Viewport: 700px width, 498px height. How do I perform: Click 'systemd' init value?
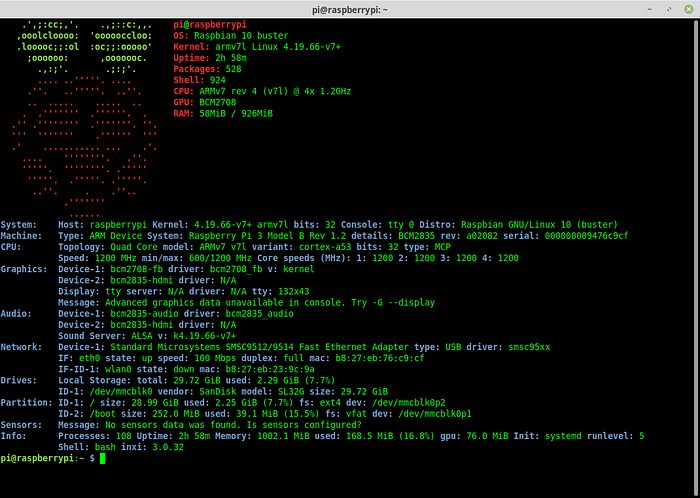pos(563,436)
